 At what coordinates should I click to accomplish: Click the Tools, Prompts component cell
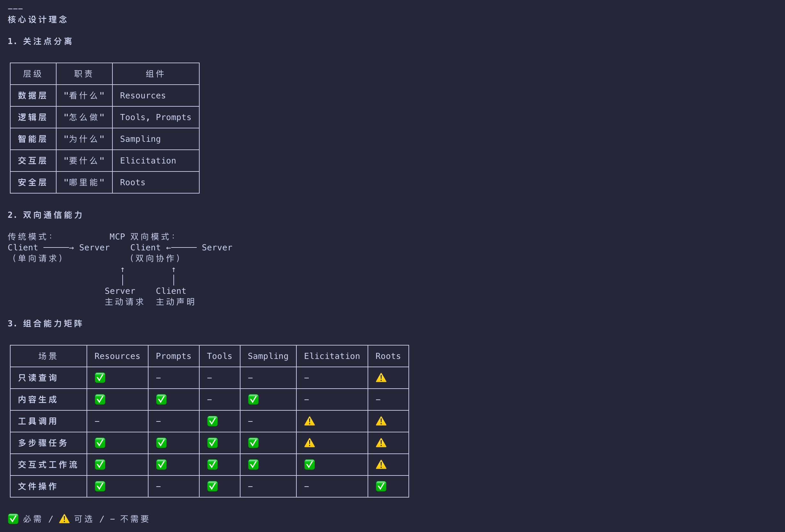156,117
